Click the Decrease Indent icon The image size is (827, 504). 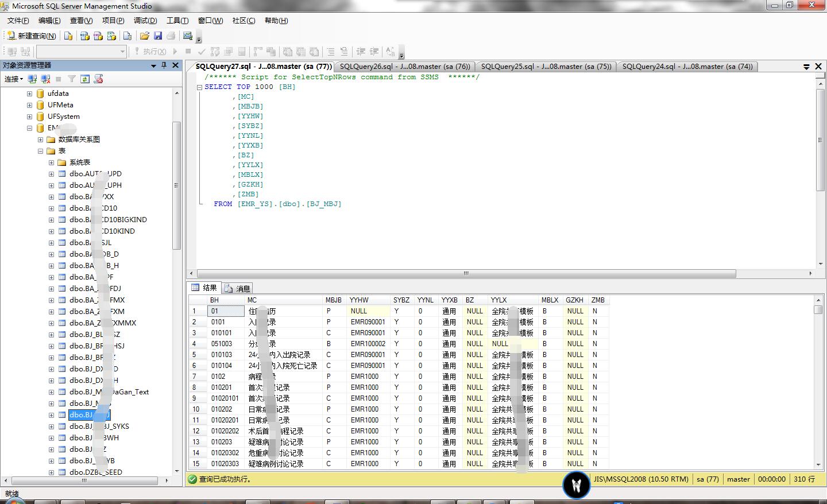(361, 51)
